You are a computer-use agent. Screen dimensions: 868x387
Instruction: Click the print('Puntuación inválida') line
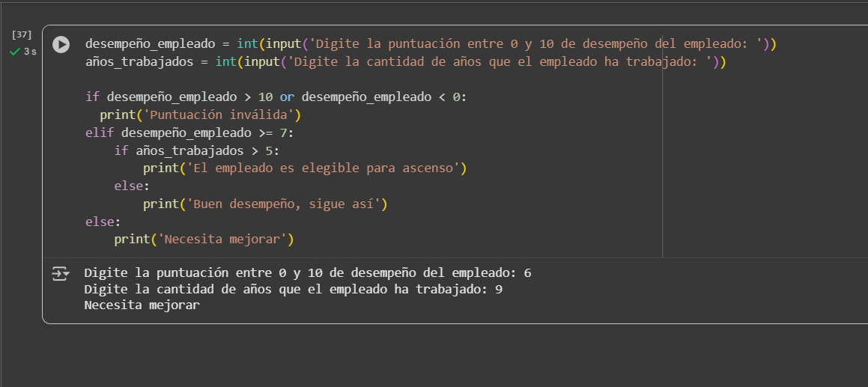click(x=200, y=115)
